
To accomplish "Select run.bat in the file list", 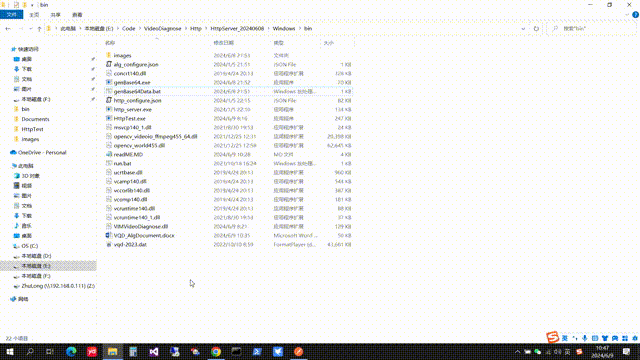I will coord(122,163).
